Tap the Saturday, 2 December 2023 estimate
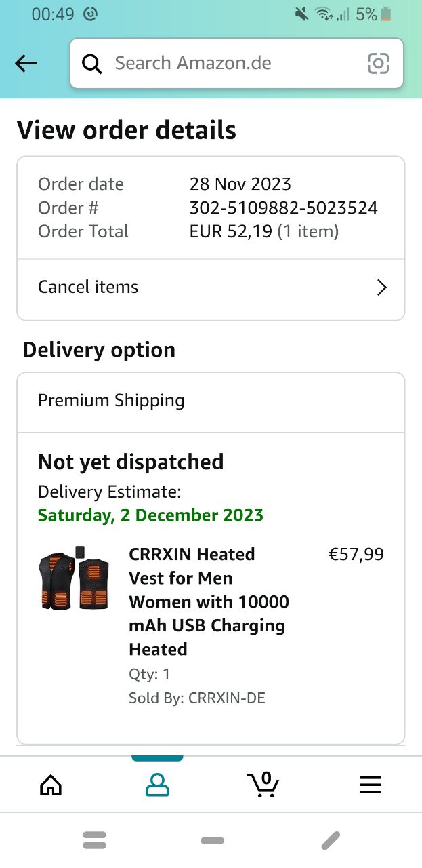The height and width of the screenshot is (868, 422). tap(150, 515)
